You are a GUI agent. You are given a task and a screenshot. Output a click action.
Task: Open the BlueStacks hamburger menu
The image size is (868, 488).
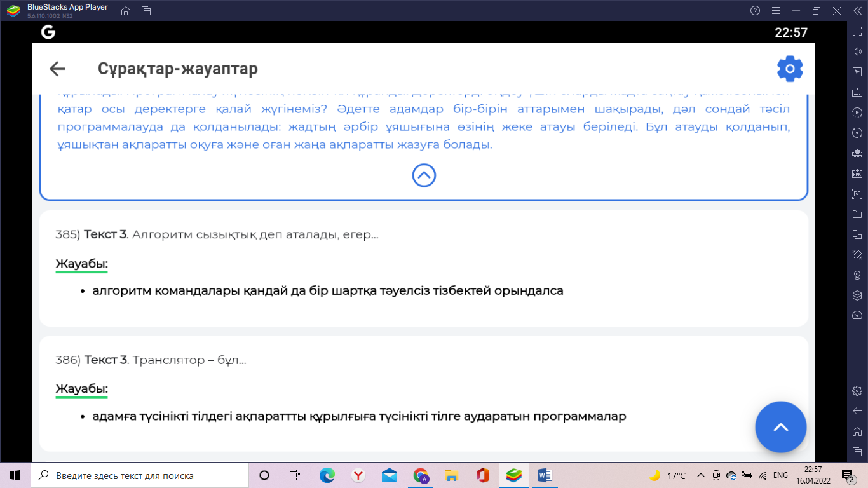tap(775, 11)
